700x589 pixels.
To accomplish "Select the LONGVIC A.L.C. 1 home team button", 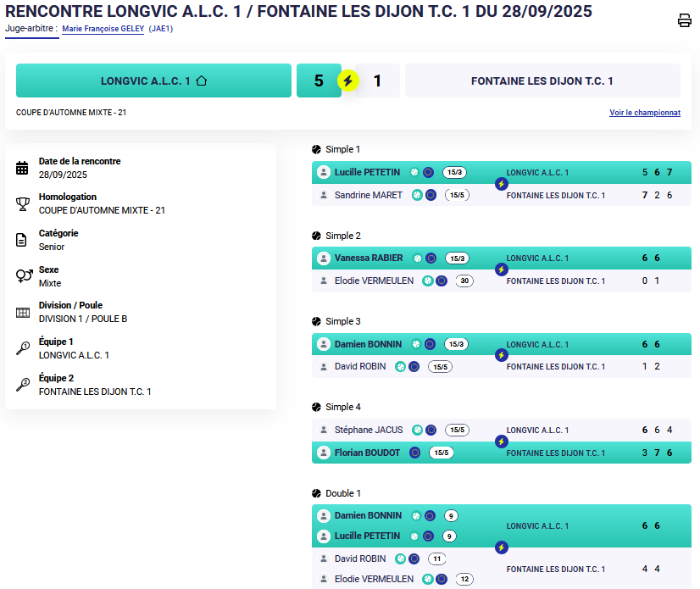I will pyautogui.click(x=153, y=81).
